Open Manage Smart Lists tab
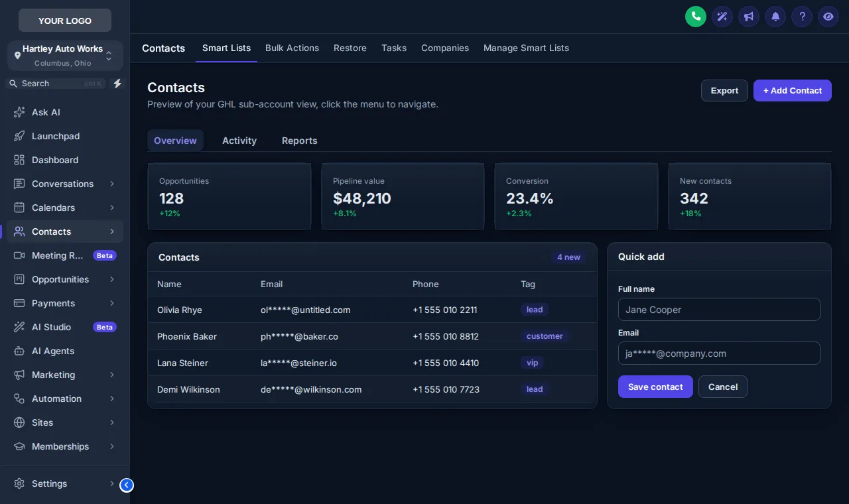The image size is (849, 504). pyautogui.click(x=526, y=48)
